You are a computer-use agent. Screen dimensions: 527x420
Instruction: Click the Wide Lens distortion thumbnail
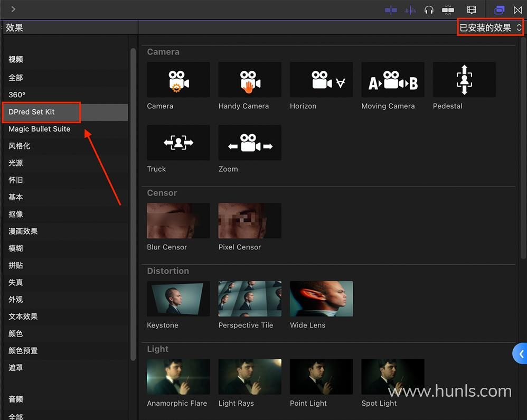coord(321,299)
